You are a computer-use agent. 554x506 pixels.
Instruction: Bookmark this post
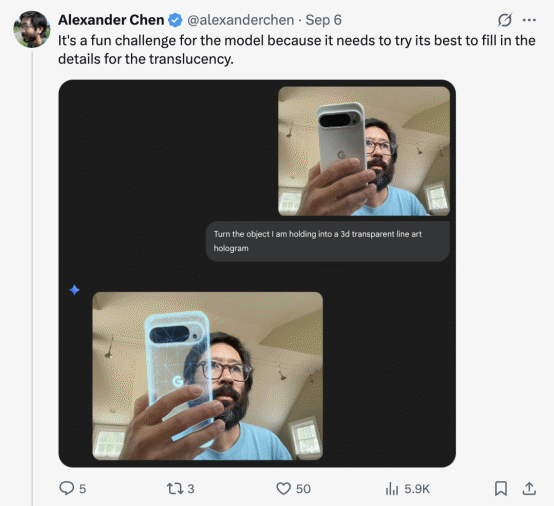[x=501, y=489]
